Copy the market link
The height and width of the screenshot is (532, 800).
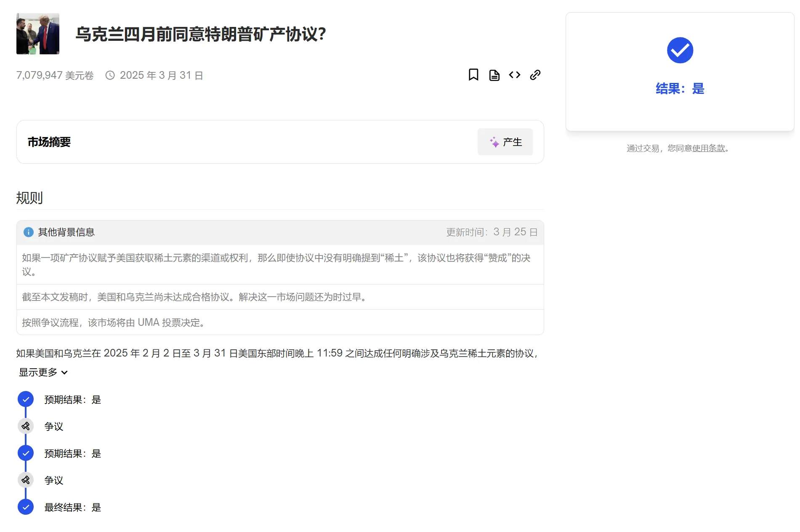535,74
